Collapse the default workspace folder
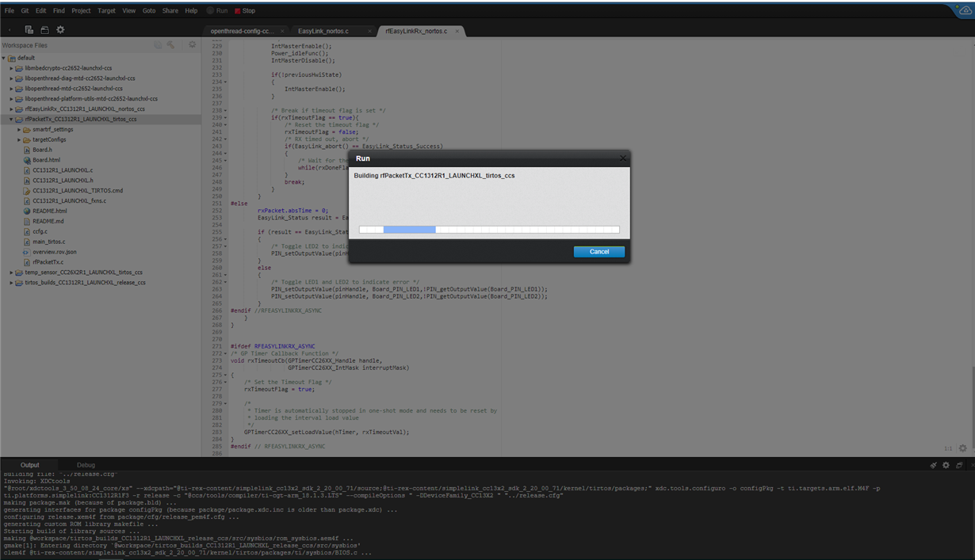The width and height of the screenshot is (975, 560). point(4,58)
